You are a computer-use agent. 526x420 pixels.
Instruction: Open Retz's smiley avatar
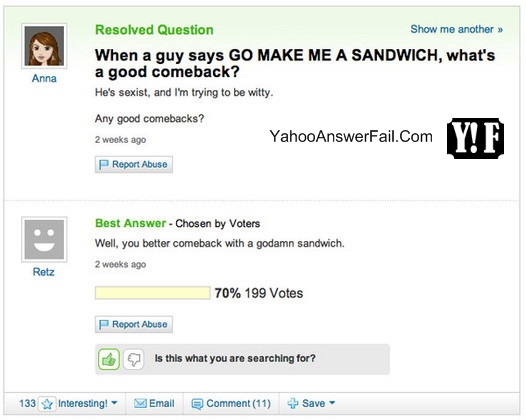point(44,240)
